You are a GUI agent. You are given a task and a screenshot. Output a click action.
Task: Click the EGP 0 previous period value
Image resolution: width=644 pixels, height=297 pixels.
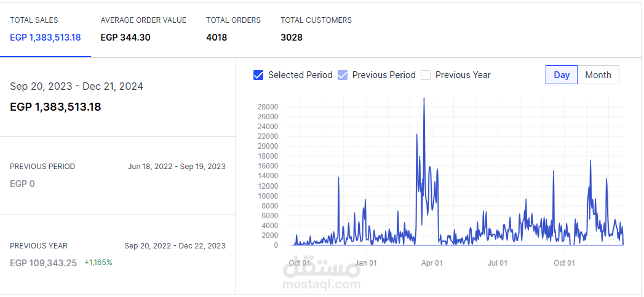click(x=22, y=184)
